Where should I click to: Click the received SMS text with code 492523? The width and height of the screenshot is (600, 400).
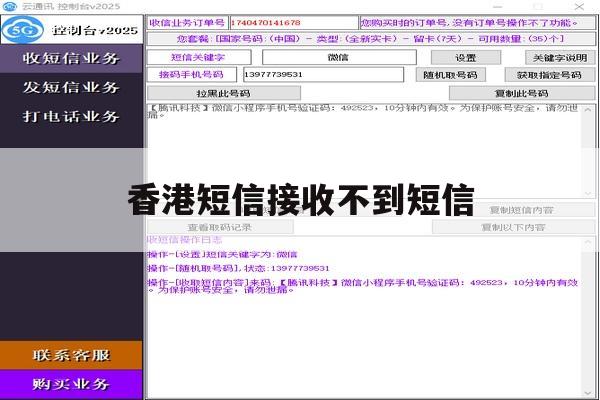coord(363,111)
